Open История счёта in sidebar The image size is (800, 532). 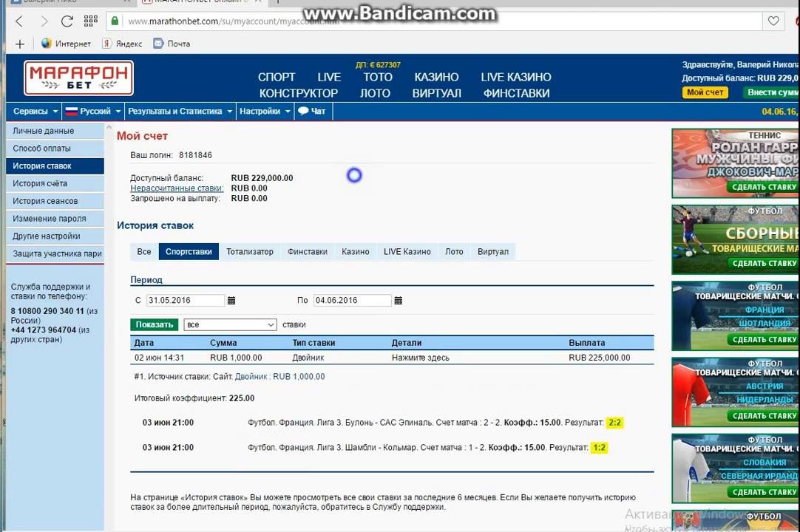click(x=40, y=183)
